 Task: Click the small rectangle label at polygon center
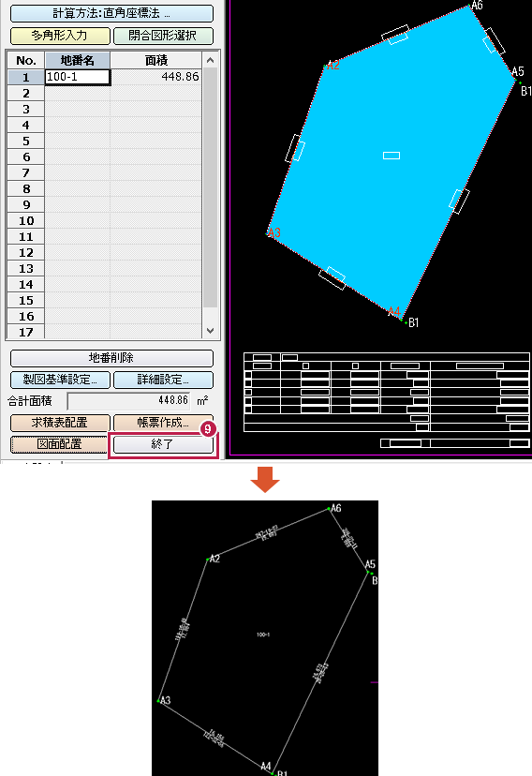click(392, 156)
